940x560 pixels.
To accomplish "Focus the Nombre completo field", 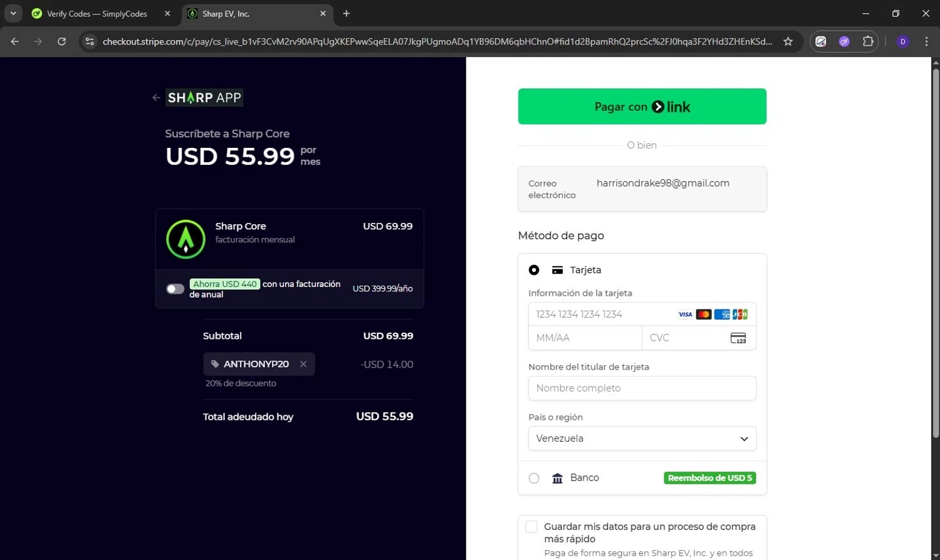I will pyautogui.click(x=642, y=388).
